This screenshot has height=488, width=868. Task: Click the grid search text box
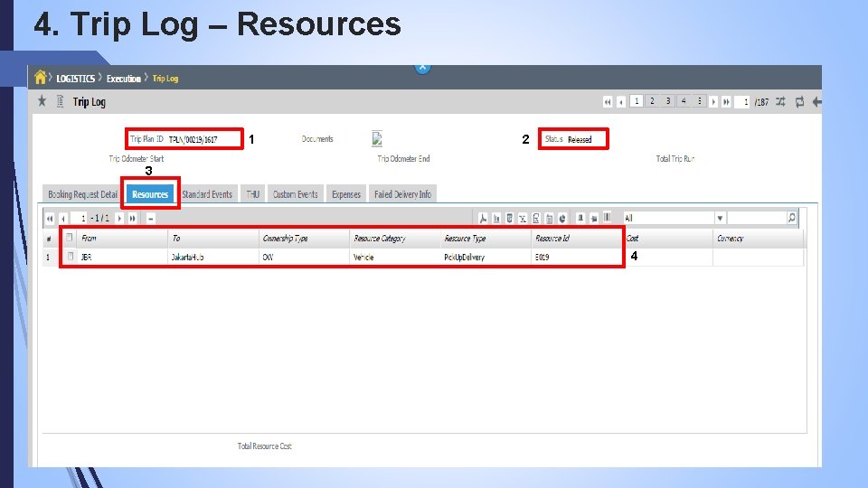coord(757,218)
